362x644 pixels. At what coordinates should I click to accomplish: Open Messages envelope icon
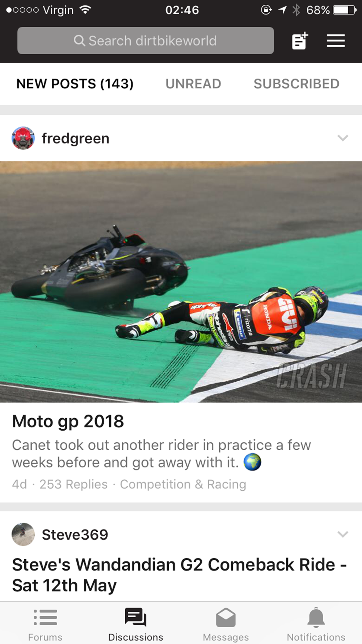pos(226,617)
